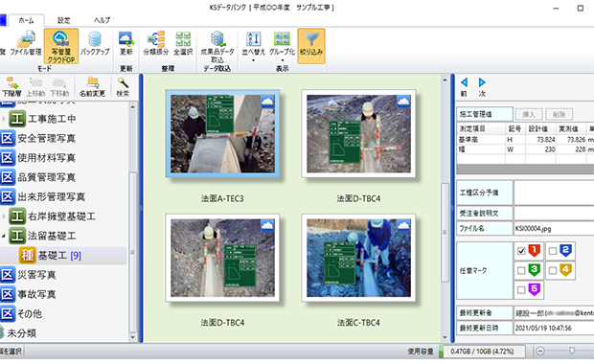This screenshot has width=594, height=364.
Task: Open the ファイル管理 mode icon
Action: (25, 45)
